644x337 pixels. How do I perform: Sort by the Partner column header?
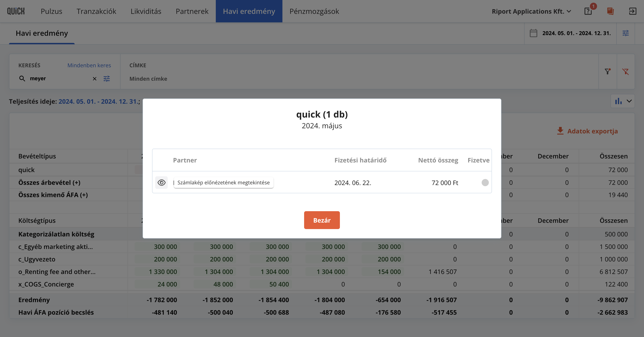pyautogui.click(x=185, y=160)
